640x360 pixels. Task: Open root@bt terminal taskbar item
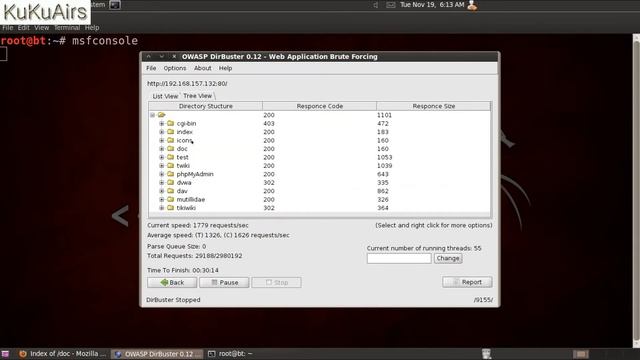[231, 353]
